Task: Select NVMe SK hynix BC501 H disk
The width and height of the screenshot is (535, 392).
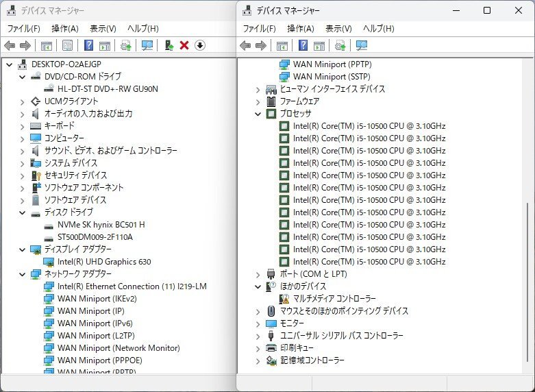Action: [x=101, y=225]
